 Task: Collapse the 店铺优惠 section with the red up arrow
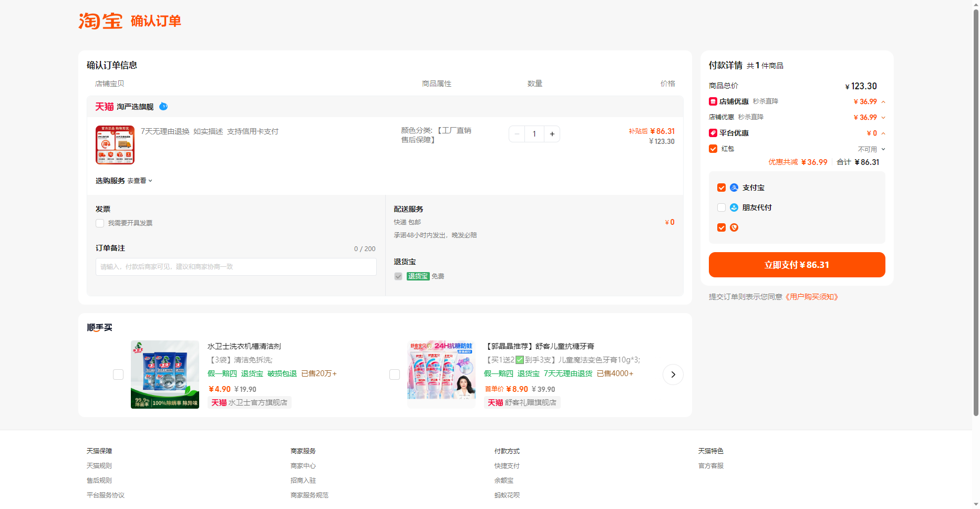[883, 102]
